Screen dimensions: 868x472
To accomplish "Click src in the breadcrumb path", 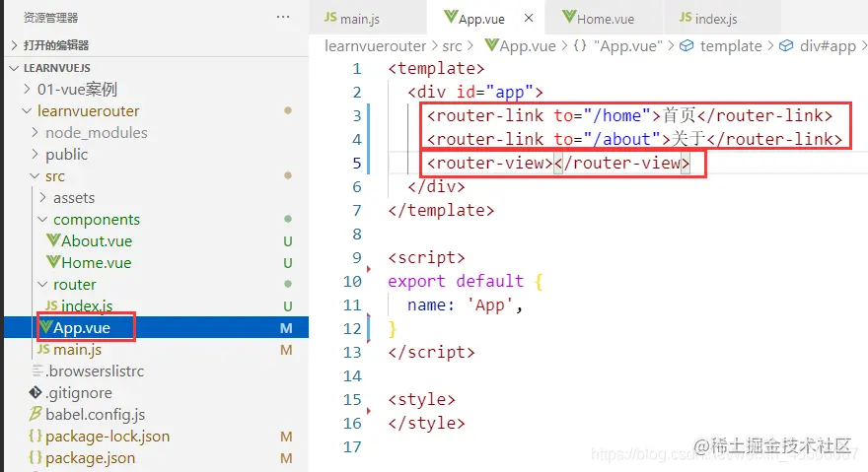I will point(452,46).
